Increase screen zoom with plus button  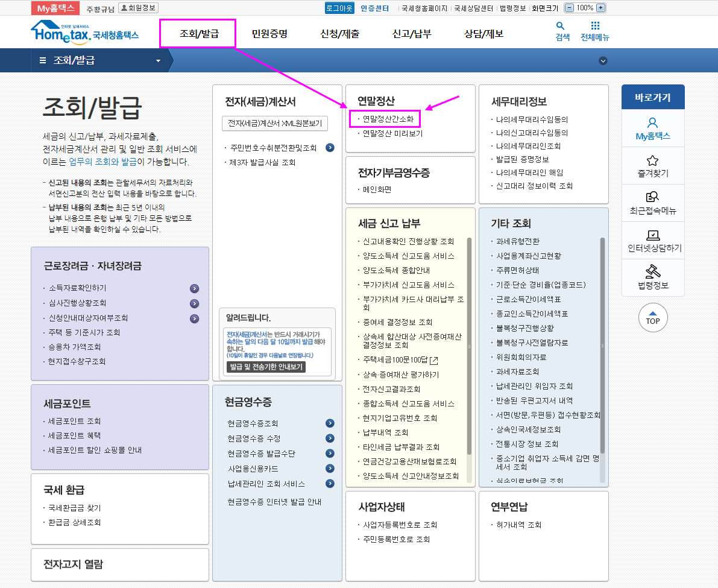tap(600, 8)
